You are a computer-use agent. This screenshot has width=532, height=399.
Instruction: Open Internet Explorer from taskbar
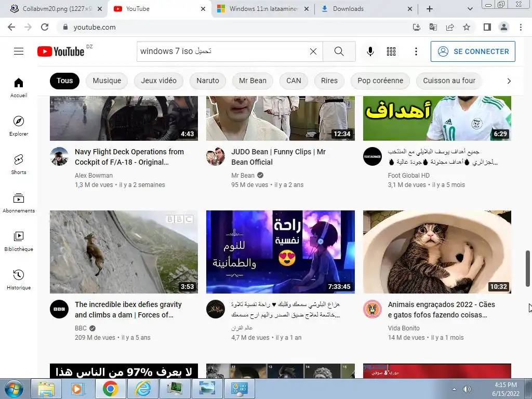point(143,389)
